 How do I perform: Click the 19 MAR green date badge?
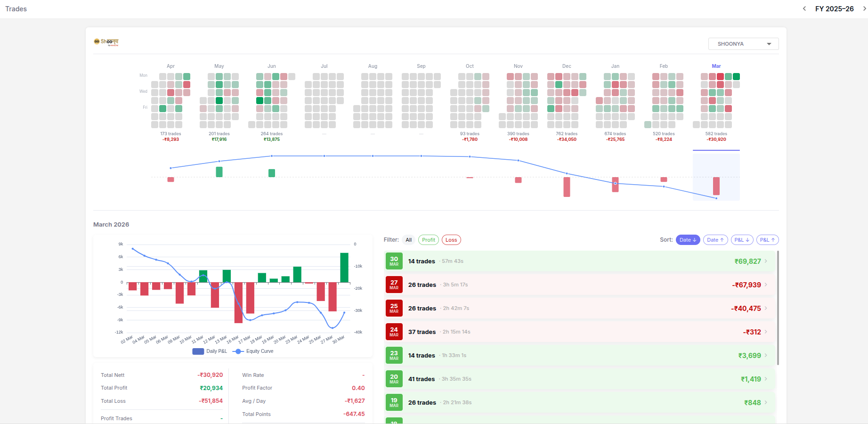click(x=394, y=402)
